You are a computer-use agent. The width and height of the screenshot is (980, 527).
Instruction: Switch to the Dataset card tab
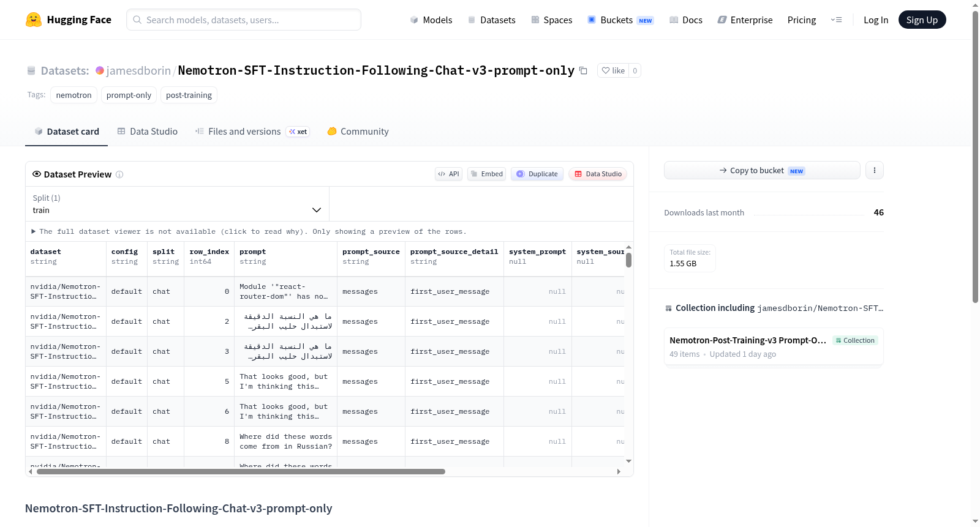(66, 132)
